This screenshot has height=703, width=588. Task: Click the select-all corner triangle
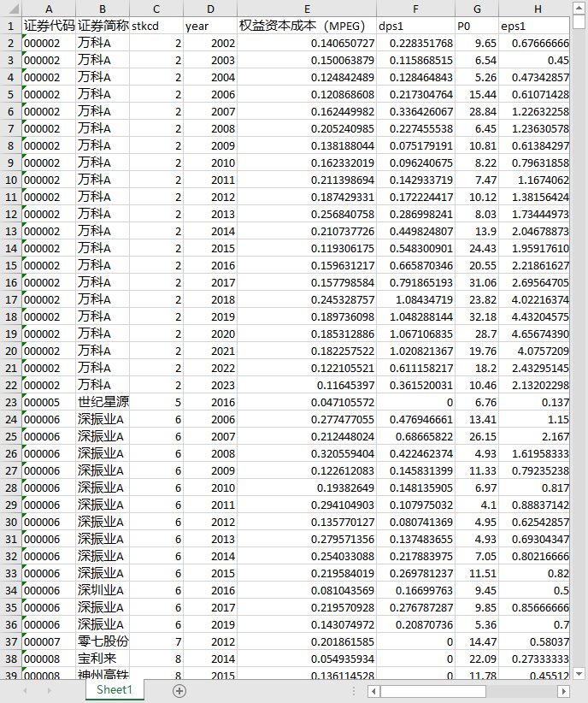point(11,9)
